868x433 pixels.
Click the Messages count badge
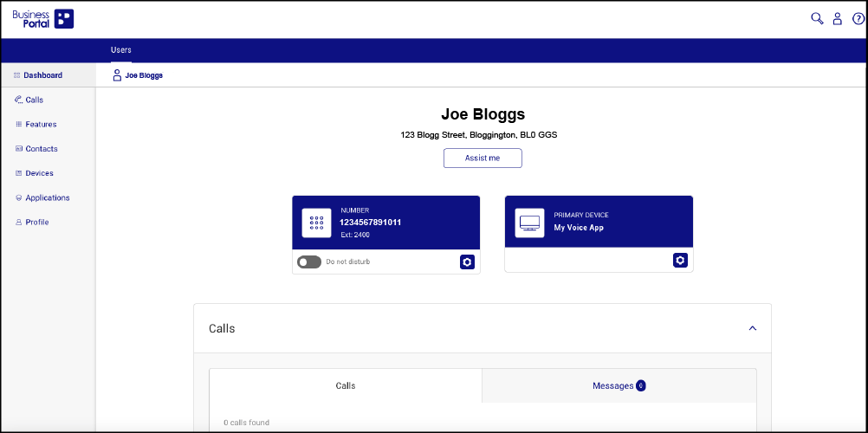[640, 385]
